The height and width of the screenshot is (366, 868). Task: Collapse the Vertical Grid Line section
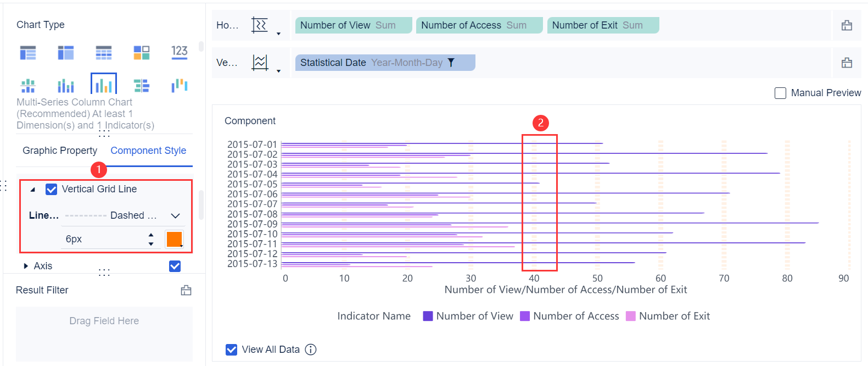(33, 190)
